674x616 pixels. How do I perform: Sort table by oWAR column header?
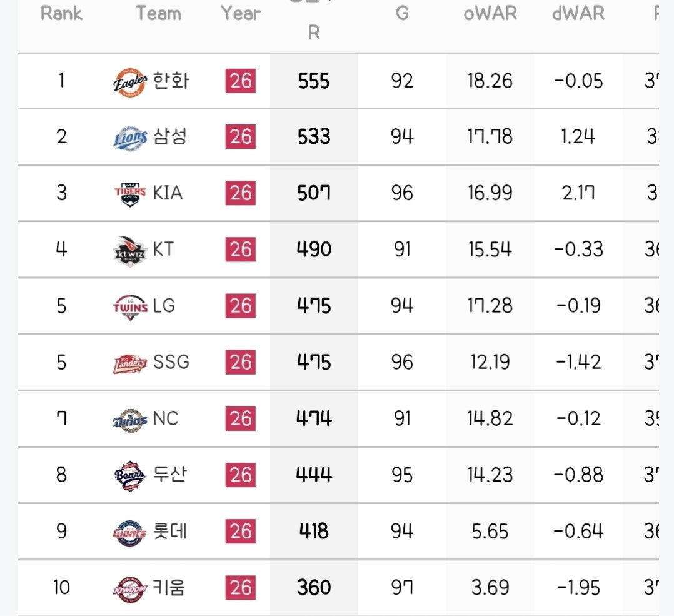pyautogui.click(x=490, y=13)
